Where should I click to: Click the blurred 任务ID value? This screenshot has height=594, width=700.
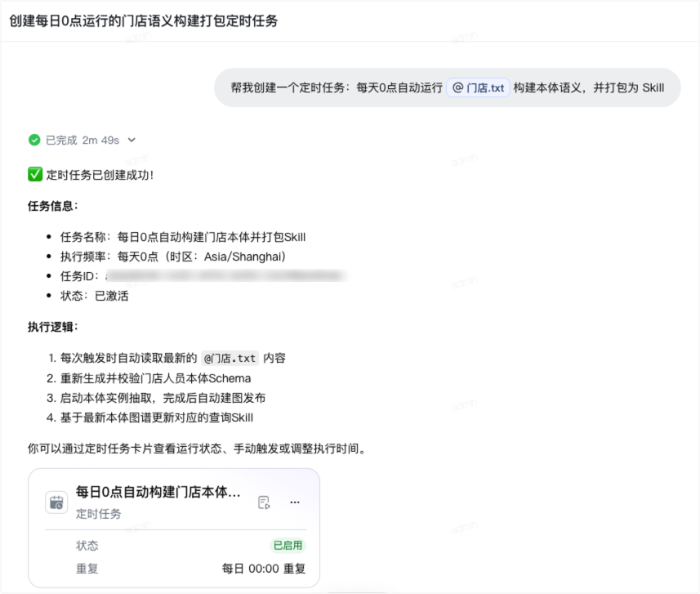coord(226,276)
